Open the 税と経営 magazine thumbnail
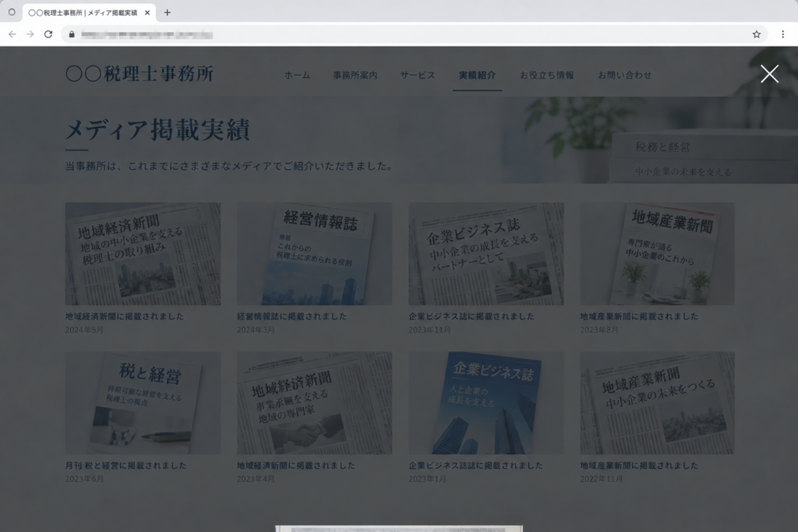This screenshot has width=798, height=532. coord(143,403)
